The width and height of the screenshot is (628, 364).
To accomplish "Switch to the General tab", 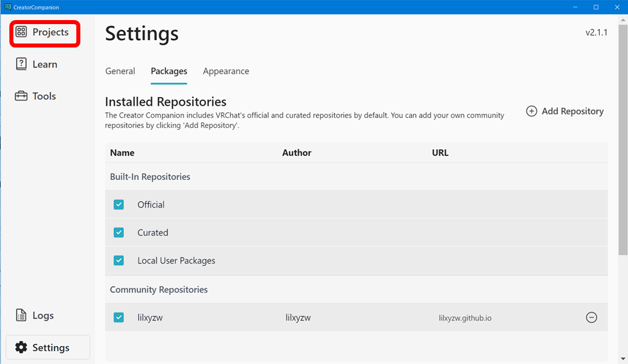I will pyautogui.click(x=120, y=71).
